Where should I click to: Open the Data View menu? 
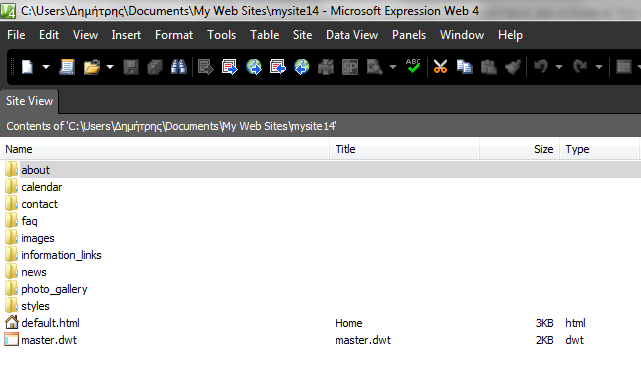tap(352, 35)
